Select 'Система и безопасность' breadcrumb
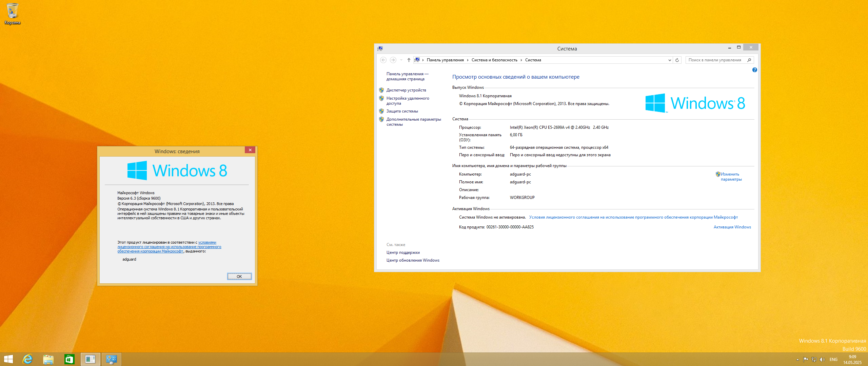Viewport: 868px width, 366px height. coord(494,60)
